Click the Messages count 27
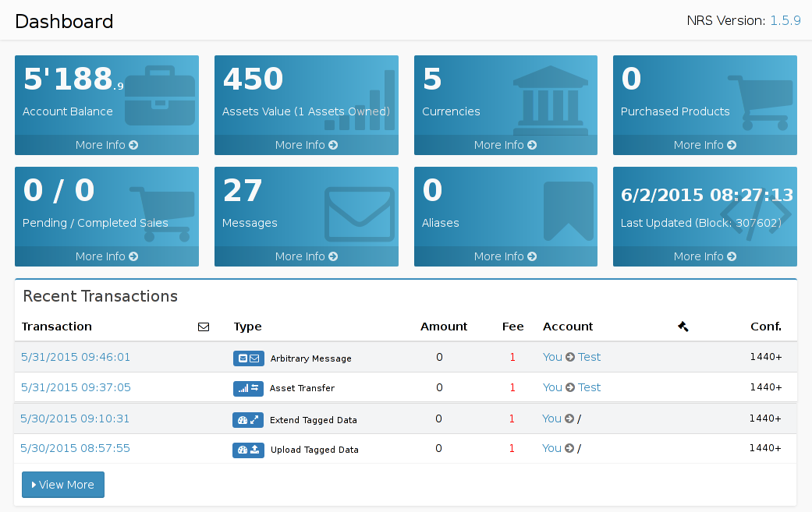This screenshot has height=512, width=812. pyautogui.click(x=243, y=190)
